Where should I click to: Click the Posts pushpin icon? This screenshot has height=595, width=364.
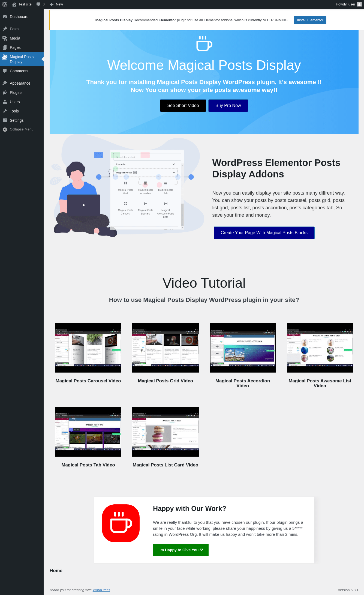tap(5, 29)
